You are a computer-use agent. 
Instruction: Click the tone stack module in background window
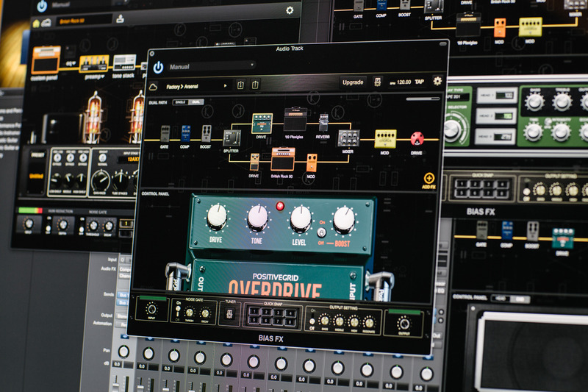(x=124, y=63)
